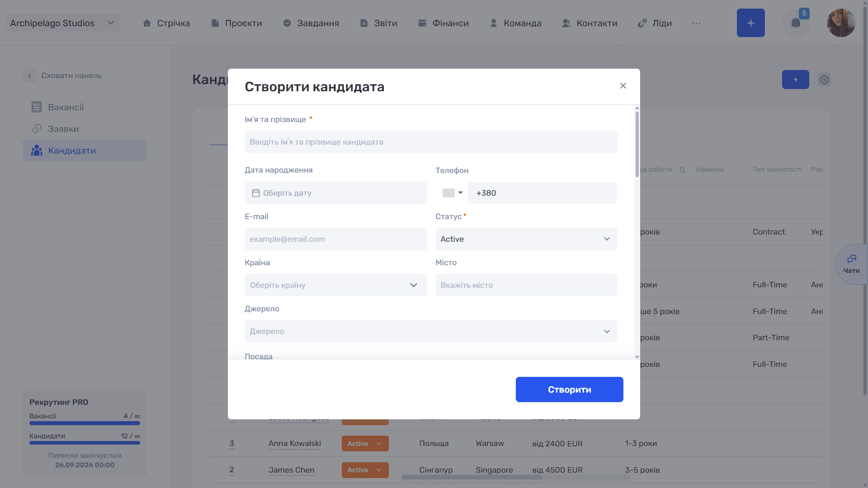Click the Створити button

[569, 389]
